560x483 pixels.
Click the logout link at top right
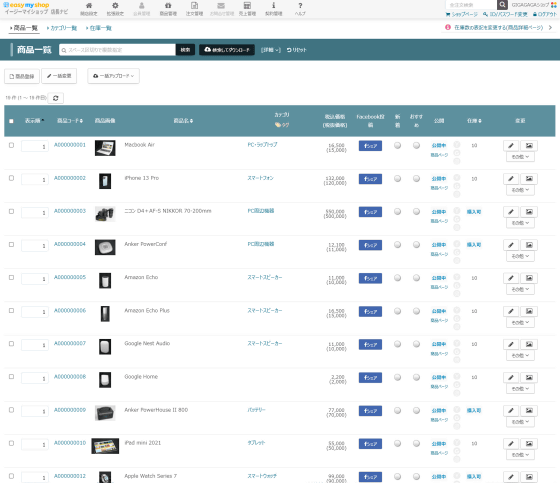(x=545, y=14)
